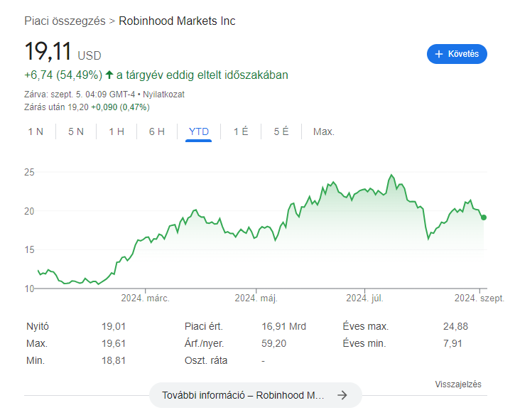Click the Éves max. value 24,88
Viewport: 515px width, 420px height.
tap(455, 326)
